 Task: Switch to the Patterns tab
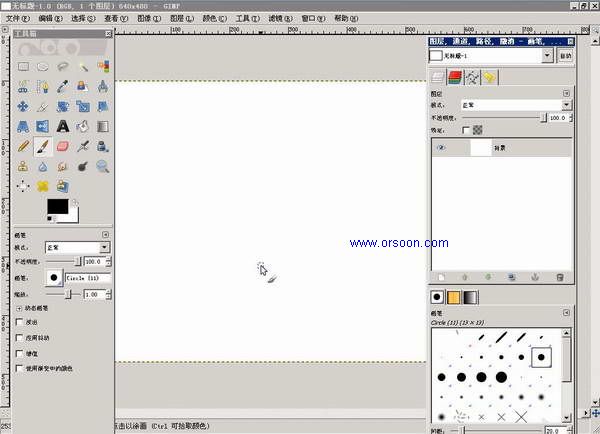pyautogui.click(x=453, y=297)
